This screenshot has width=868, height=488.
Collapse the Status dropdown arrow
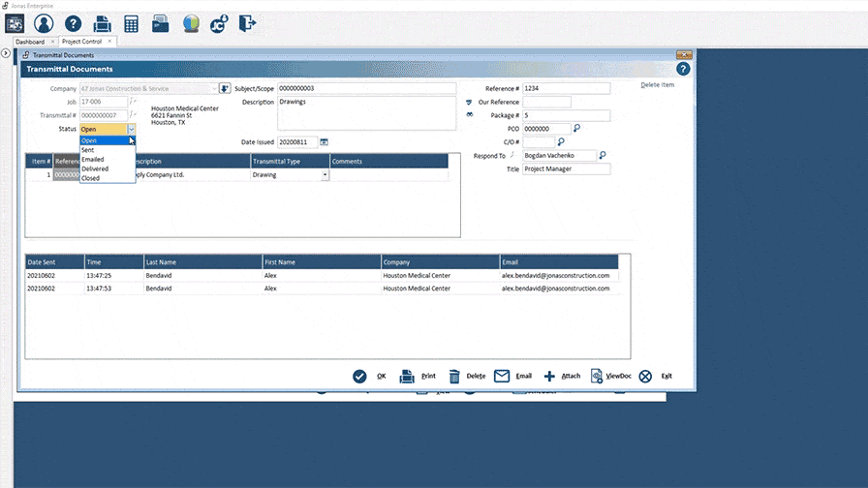point(131,129)
